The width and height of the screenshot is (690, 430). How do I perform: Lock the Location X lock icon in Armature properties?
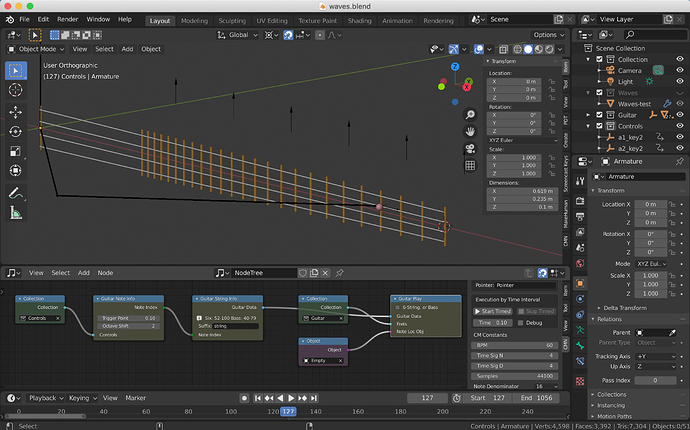[x=672, y=204]
